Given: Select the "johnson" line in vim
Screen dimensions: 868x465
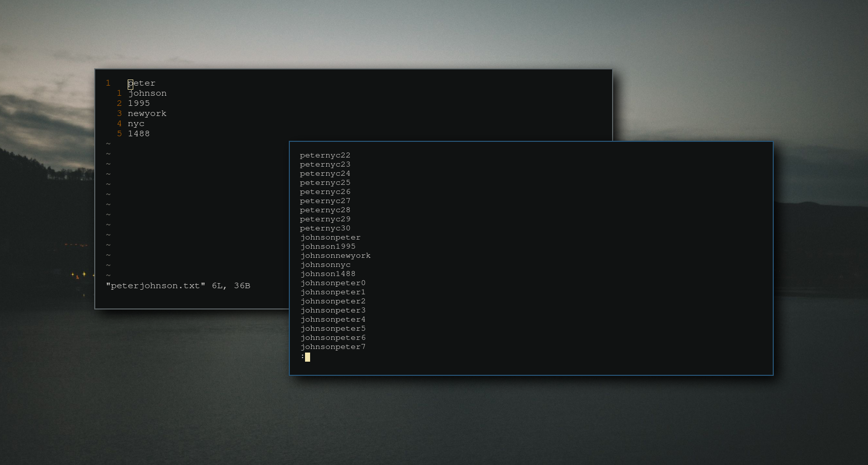Looking at the screenshot, I should coord(147,94).
